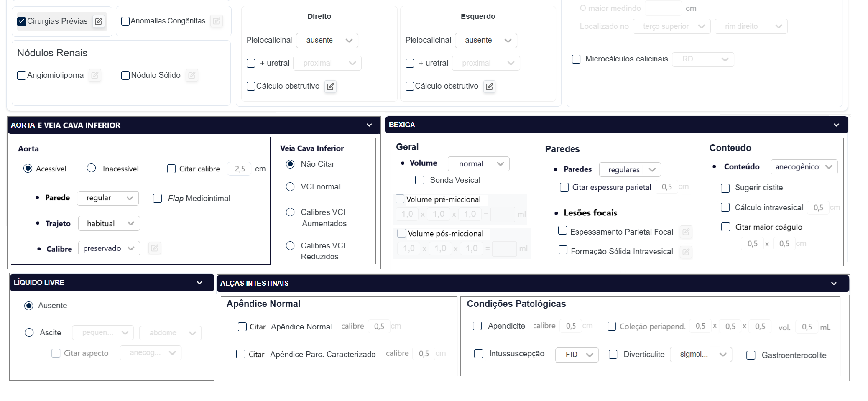Open edit icon beside Angiomiolipoma
This screenshot has width=868, height=401.
pos(95,75)
